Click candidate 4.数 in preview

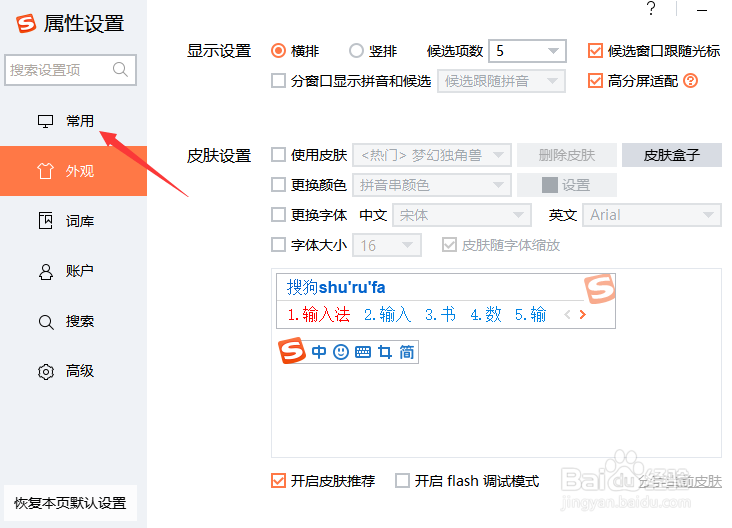coord(486,315)
